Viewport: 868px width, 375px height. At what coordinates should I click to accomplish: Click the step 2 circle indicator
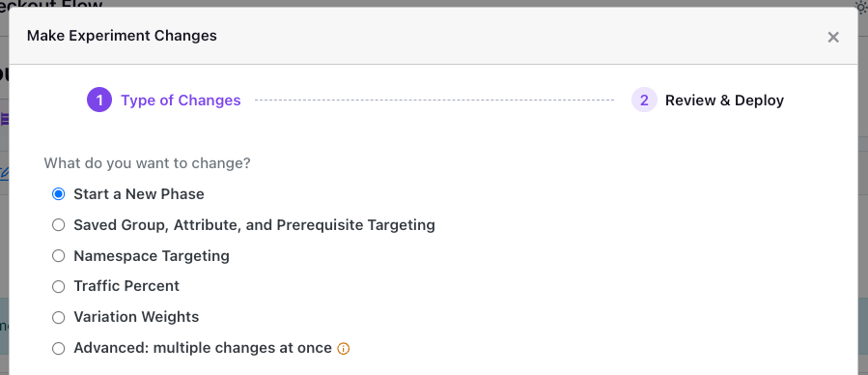[x=644, y=101]
